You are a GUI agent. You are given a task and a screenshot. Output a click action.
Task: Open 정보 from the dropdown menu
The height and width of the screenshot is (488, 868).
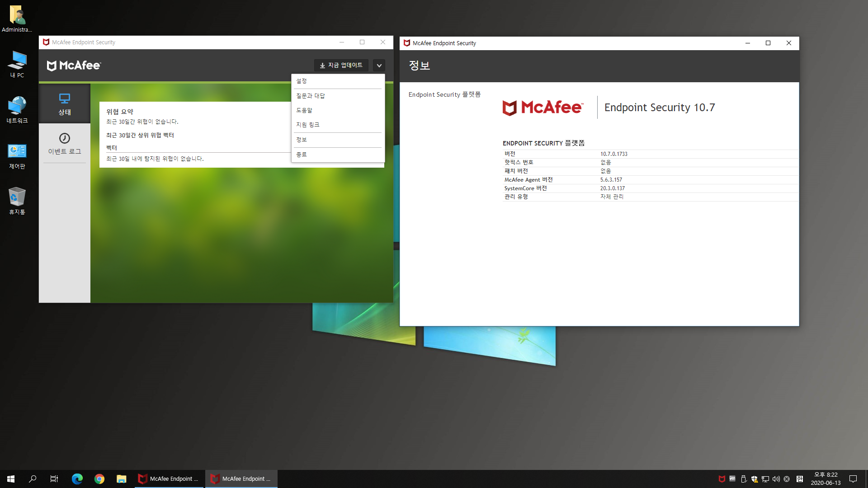coord(338,140)
